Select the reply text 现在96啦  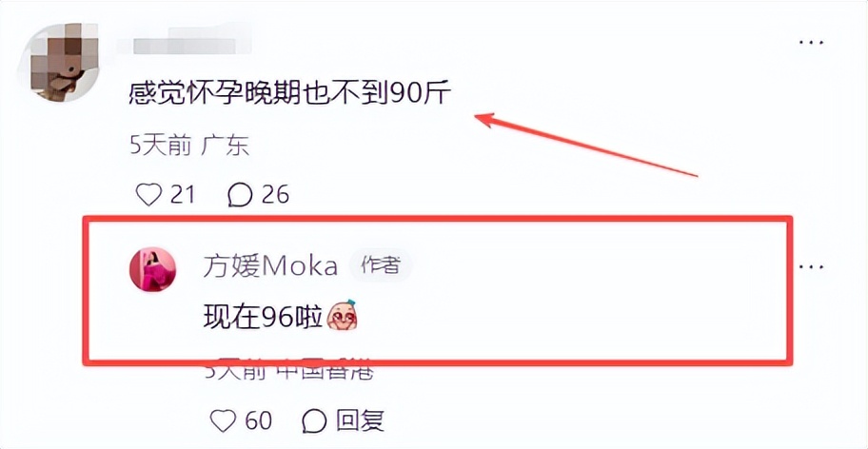(263, 316)
